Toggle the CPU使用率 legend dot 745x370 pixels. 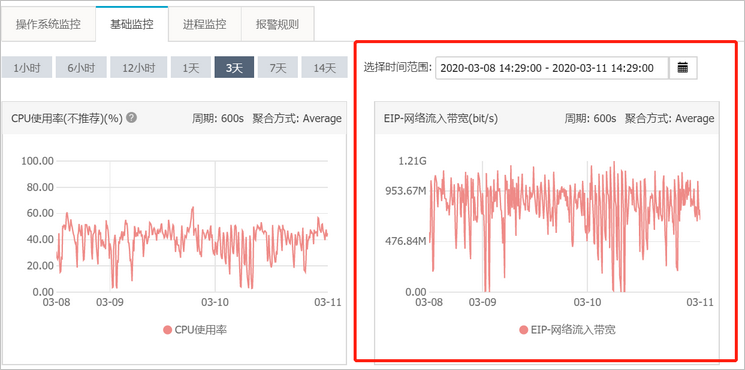167,330
